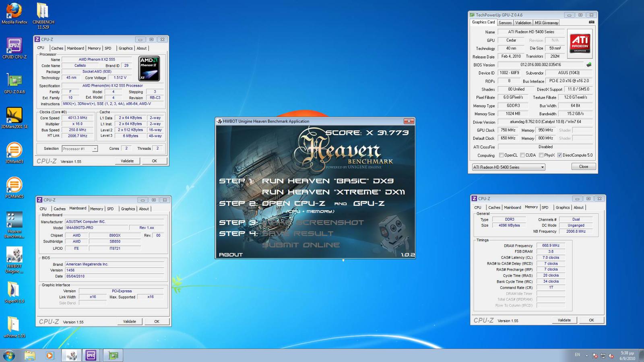
Task: Click the GPU Clock 750 MHz field
Action: 508,130
